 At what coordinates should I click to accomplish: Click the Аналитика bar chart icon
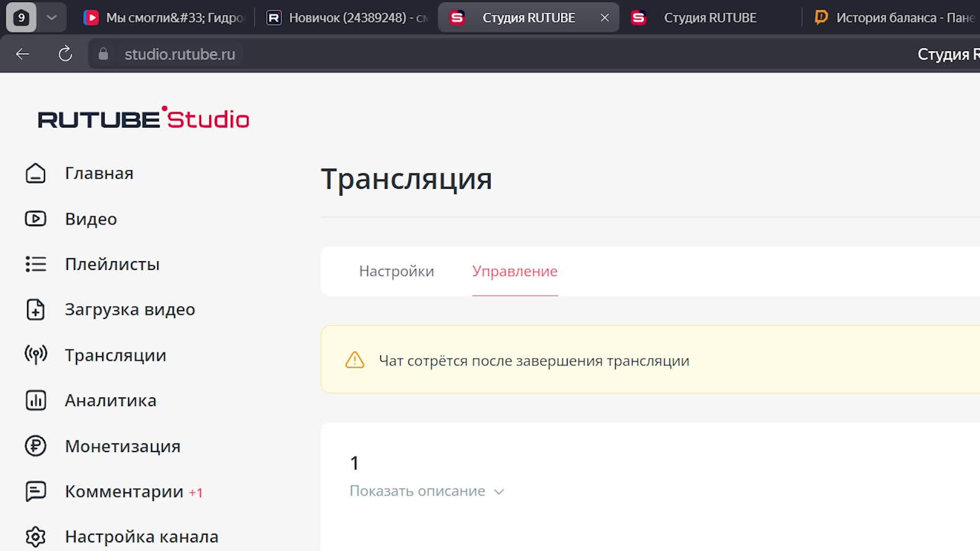36,400
